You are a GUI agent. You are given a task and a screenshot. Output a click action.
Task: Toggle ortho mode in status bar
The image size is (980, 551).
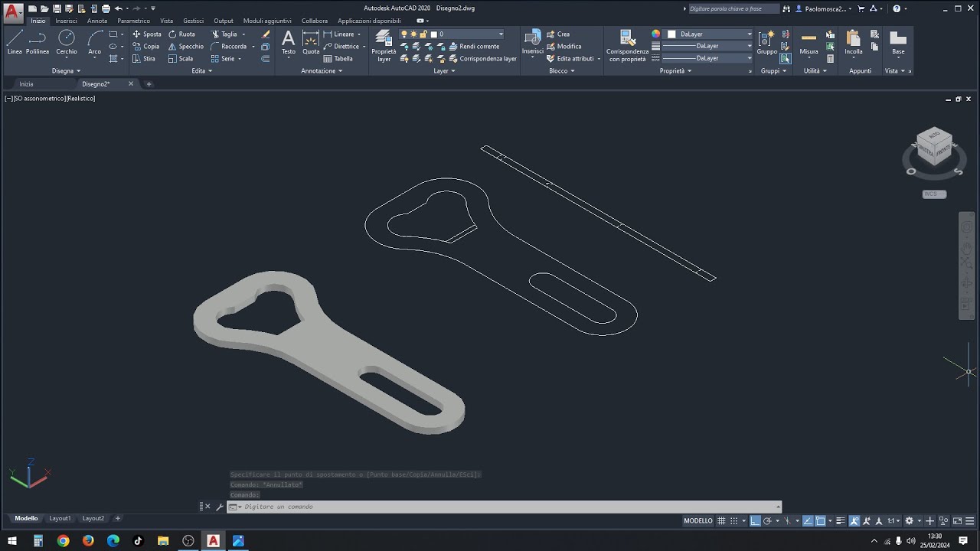pyautogui.click(x=755, y=520)
